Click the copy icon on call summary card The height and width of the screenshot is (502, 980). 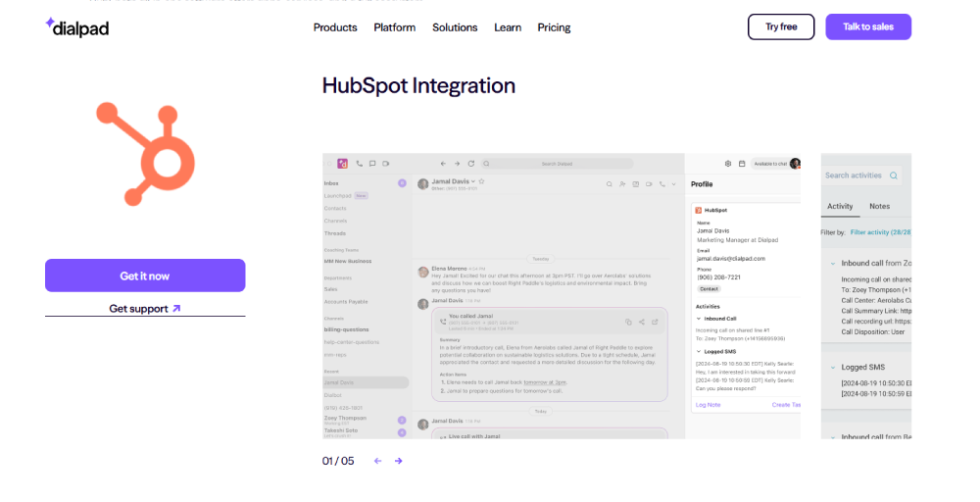(x=628, y=322)
